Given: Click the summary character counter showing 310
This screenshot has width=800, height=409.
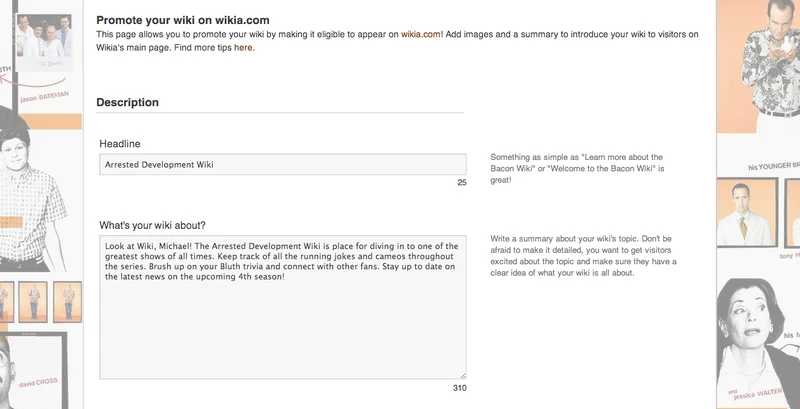Looking at the screenshot, I should [x=459, y=388].
